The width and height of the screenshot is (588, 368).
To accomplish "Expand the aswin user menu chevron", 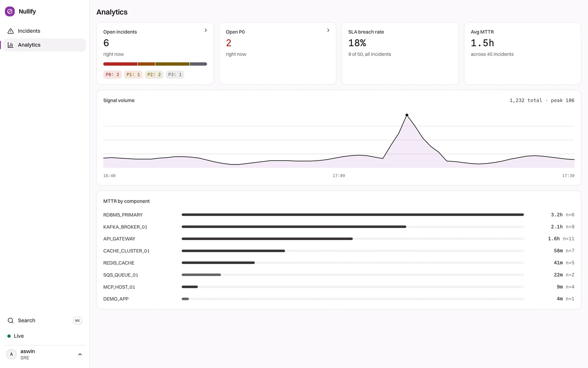I will 80,354.
